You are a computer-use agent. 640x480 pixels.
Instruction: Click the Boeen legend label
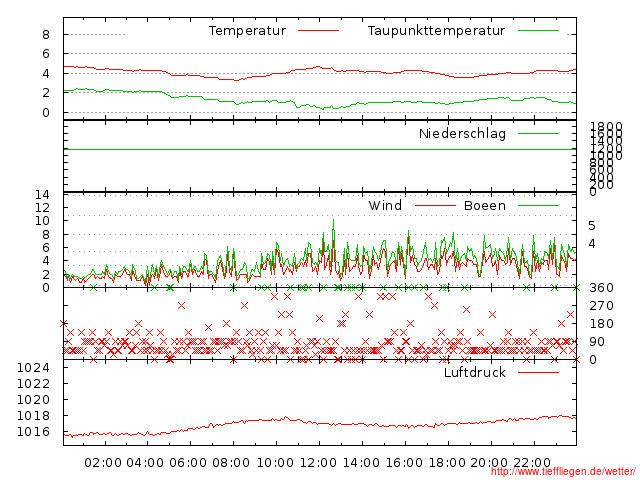point(484,205)
